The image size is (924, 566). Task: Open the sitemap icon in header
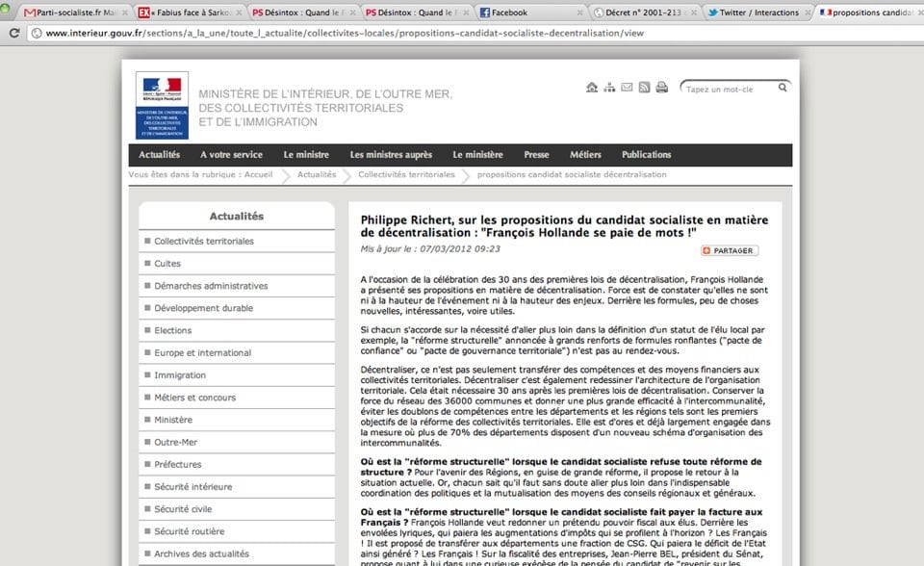[609, 88]
